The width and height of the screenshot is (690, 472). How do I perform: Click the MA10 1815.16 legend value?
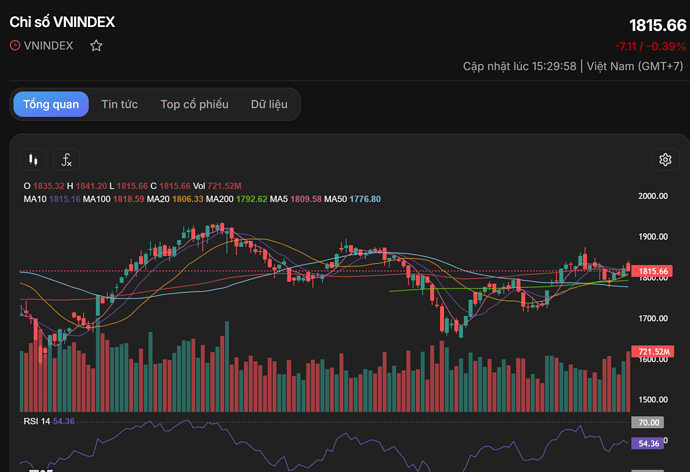[x=52, y=199]
